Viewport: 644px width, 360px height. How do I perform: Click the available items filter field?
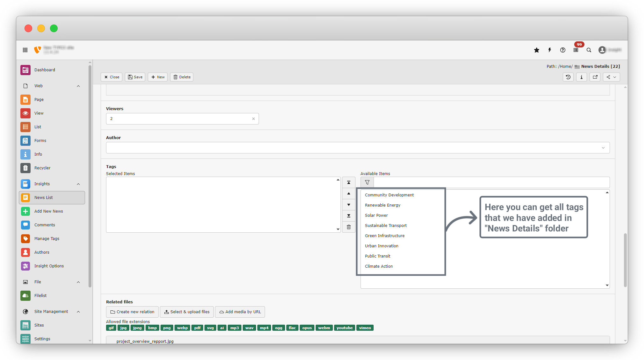coord(491,182)
